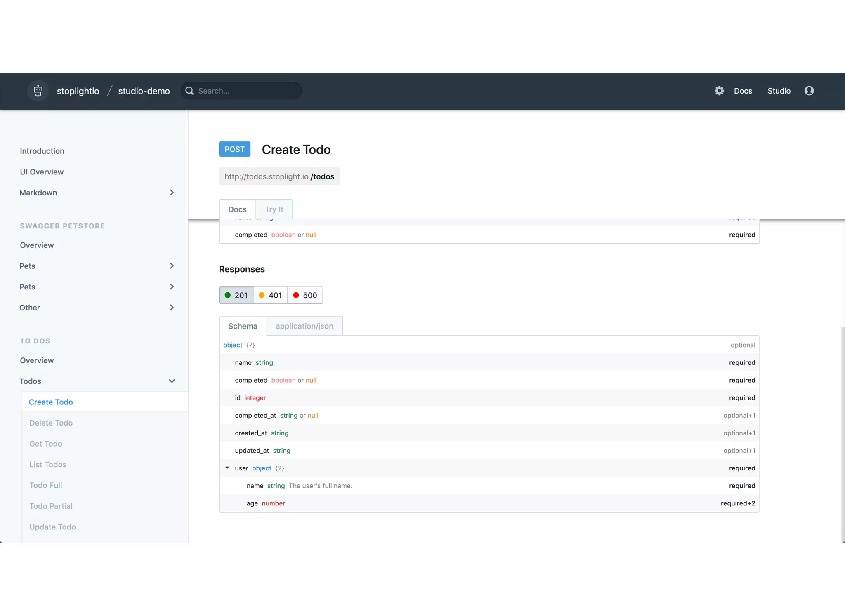Click the Stoplight robot logo icon

pos(38,91)
